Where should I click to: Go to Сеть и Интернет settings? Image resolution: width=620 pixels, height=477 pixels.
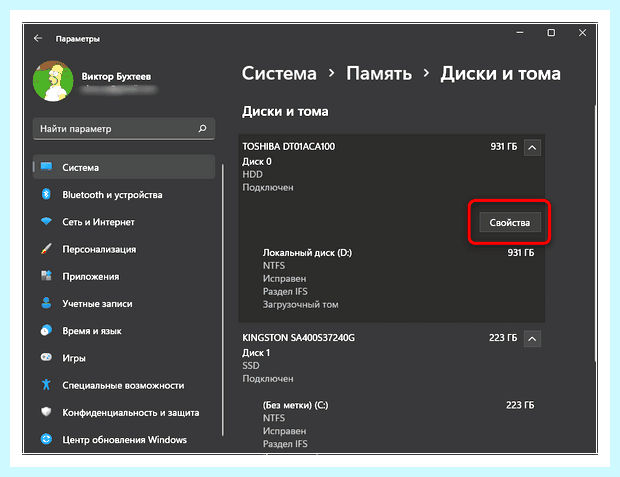tap(124, 221)
